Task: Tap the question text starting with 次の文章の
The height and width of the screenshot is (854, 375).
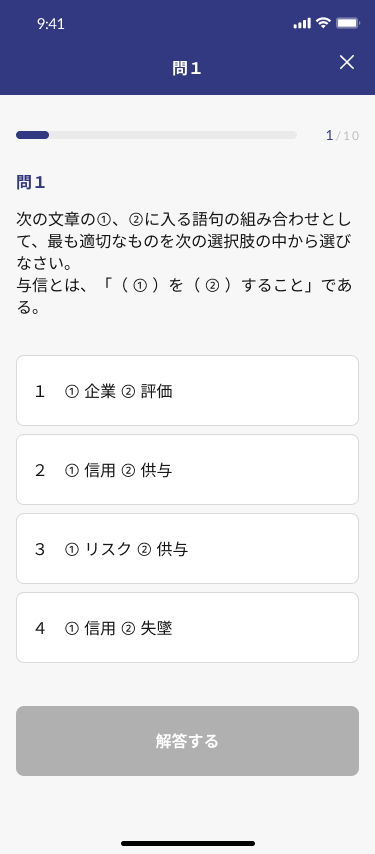Action: coord(184,243)
